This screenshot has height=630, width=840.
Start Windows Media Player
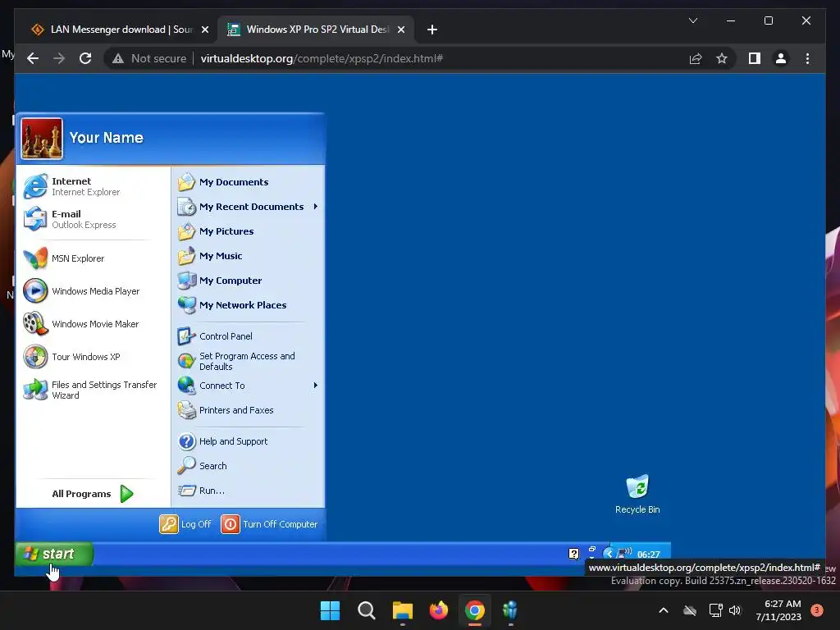coord(81,291)
